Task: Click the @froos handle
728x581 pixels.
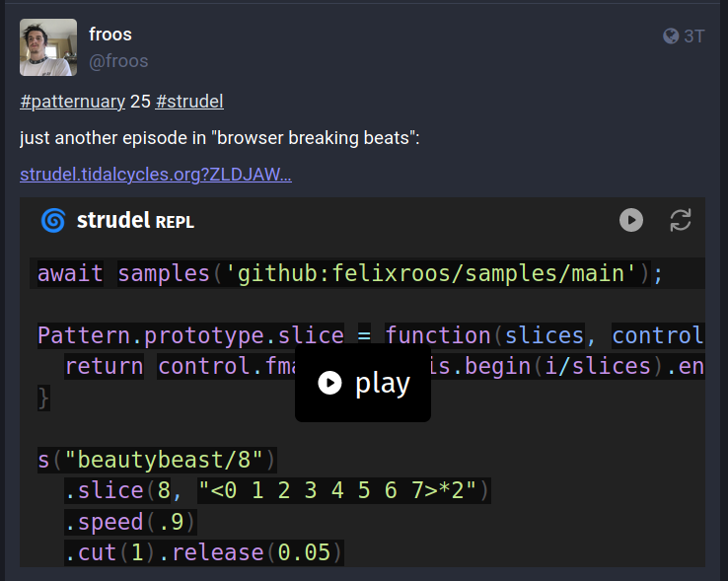Action: click(x=118, y=61)
